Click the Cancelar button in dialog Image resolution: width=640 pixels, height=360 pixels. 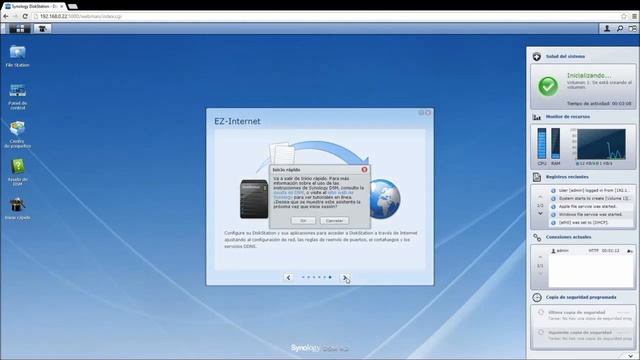(334, 220)
